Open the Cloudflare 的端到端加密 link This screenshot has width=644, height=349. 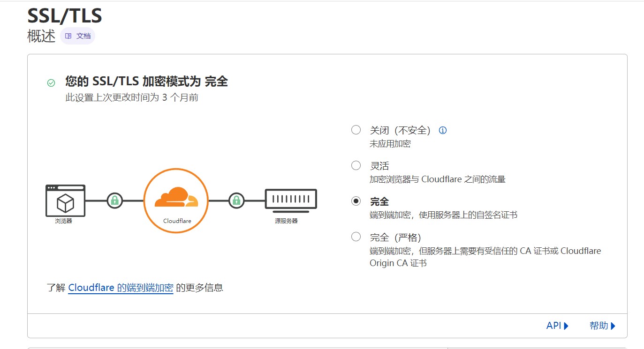pyautogui.click(x=121, y=288)
